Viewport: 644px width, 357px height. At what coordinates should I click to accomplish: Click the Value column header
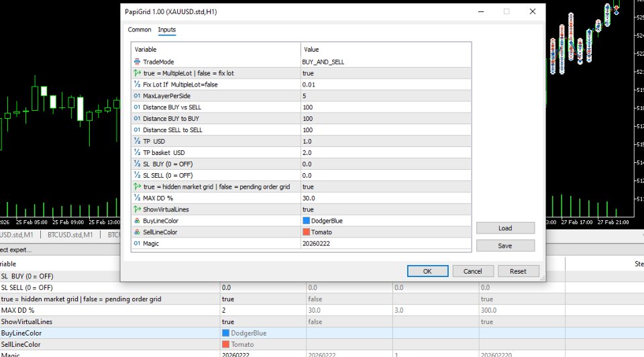386,49
